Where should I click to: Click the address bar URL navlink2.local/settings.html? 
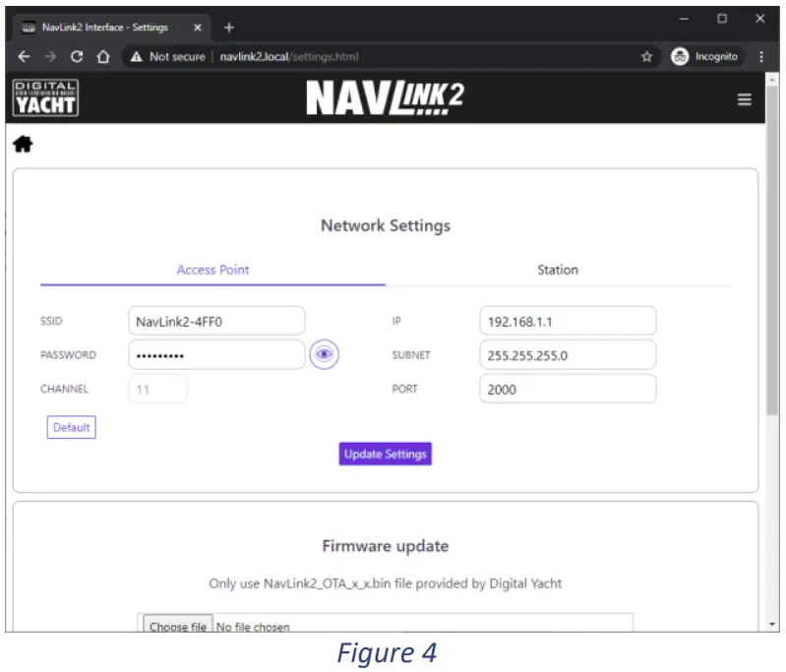pos(289,57)
